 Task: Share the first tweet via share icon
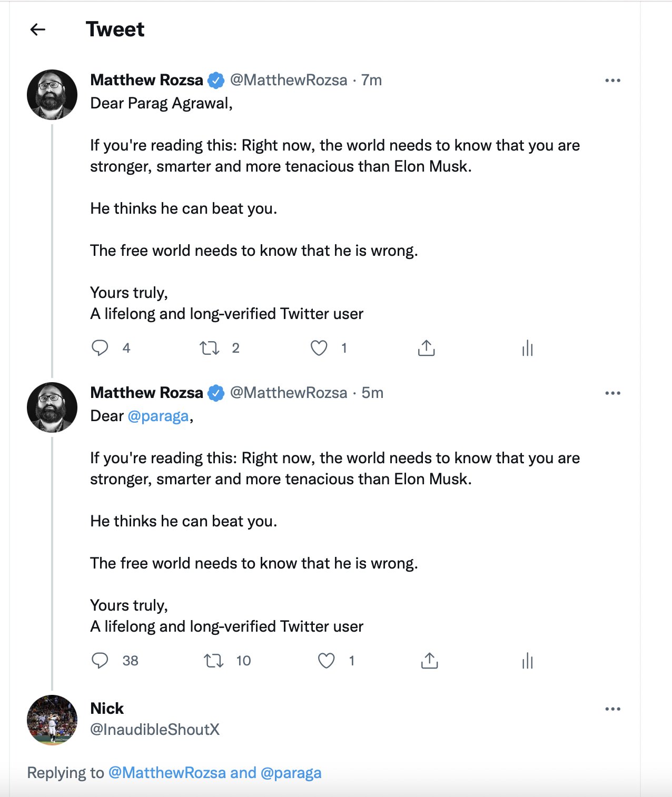click(426, 348)
